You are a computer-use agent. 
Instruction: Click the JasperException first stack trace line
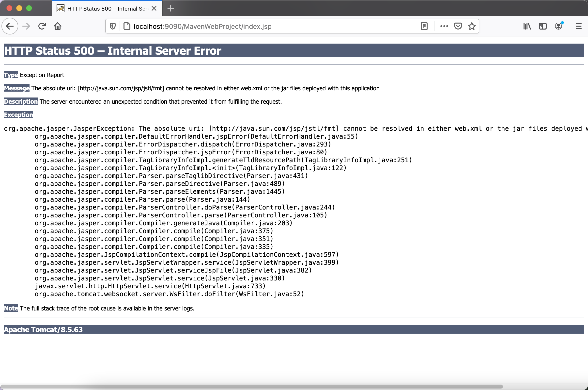pos(296,129)
